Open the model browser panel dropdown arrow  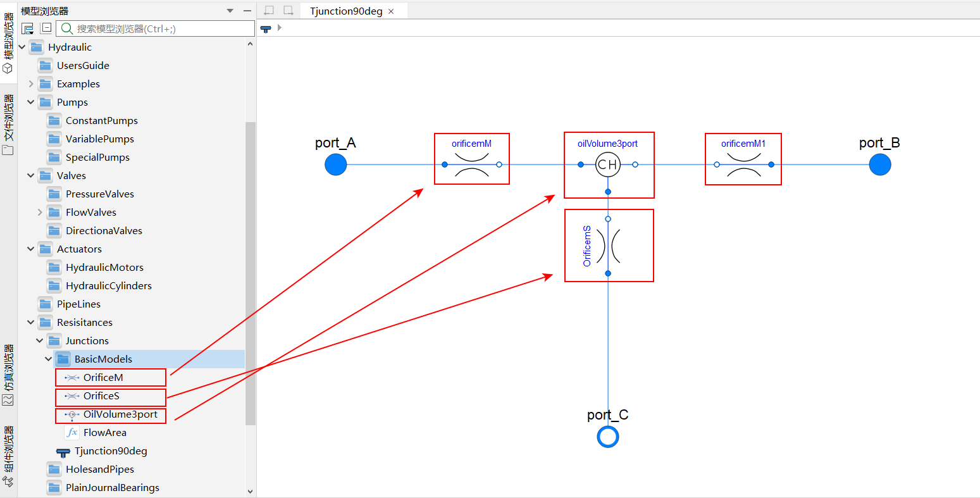pos(230,11)
